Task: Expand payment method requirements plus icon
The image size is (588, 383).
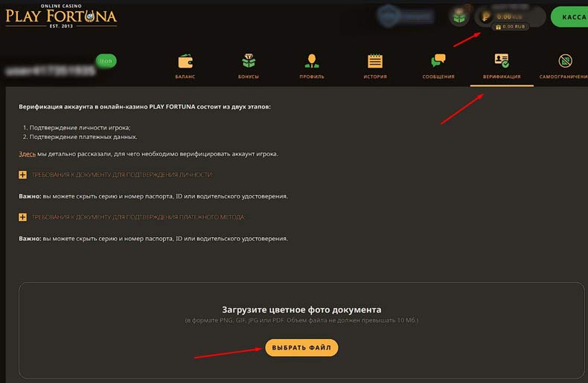Action: 22,217
